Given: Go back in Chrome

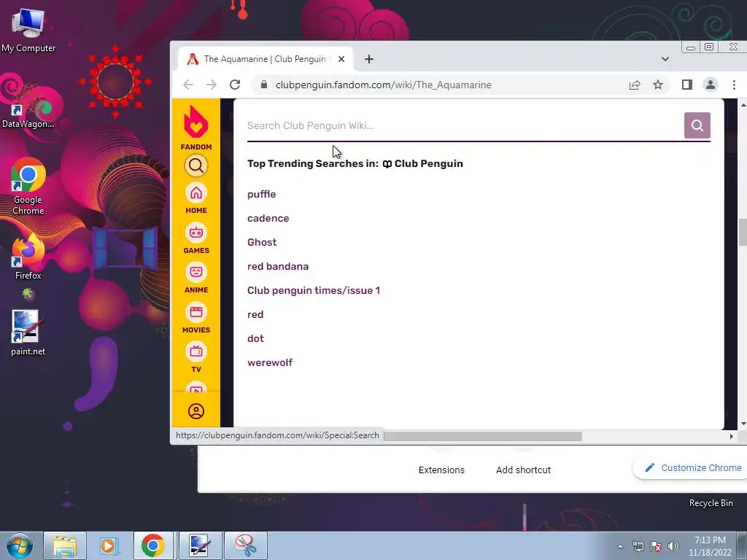Looking at the screenshot, I should pyautogui.click(x=189, y=85).
